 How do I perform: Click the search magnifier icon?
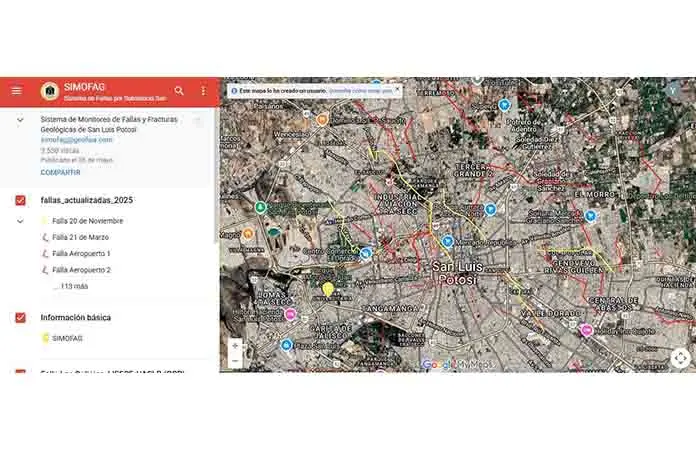[x=180, y=91]
